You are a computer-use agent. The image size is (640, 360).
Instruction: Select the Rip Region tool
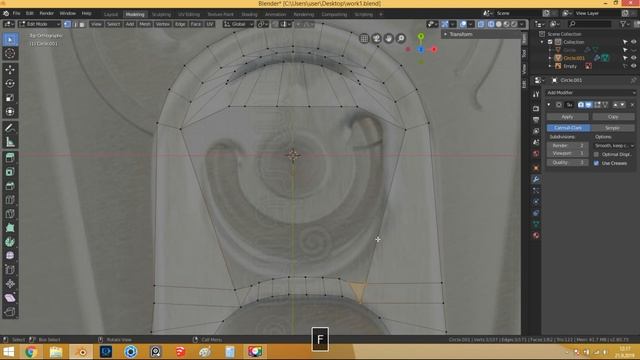pos(10,312)
